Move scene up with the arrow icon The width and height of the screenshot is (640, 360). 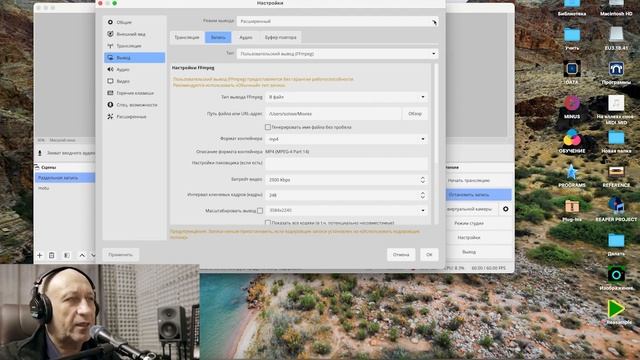pyautogui.click(x=82, y=255)
